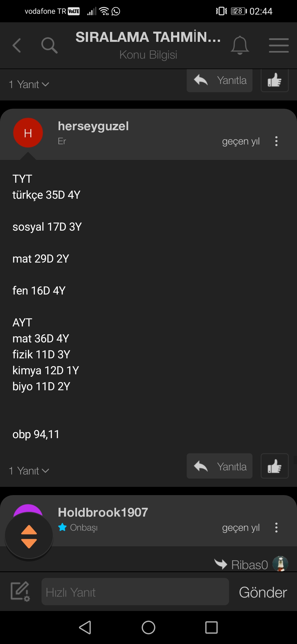Open three-dot options on herseyguzel's post
The image size is (297, 644).
276,141
